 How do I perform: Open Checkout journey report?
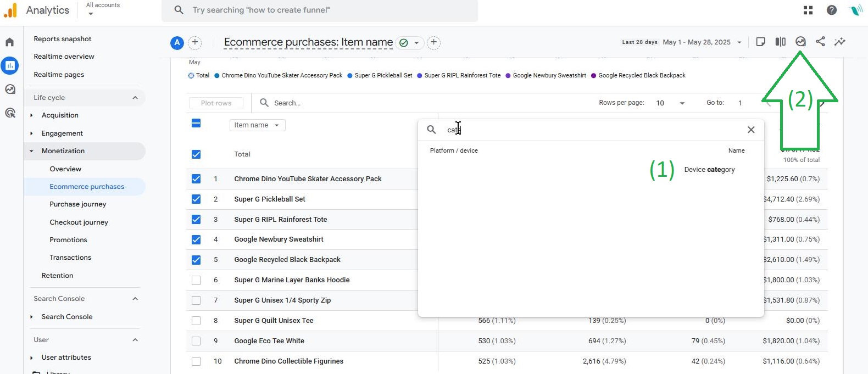[x=79, y=222]
